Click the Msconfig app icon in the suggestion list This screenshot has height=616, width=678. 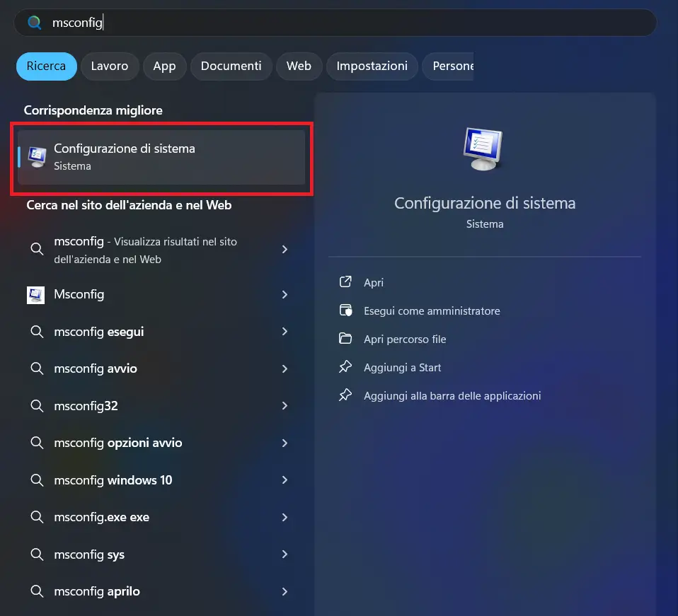click(35, 294)
